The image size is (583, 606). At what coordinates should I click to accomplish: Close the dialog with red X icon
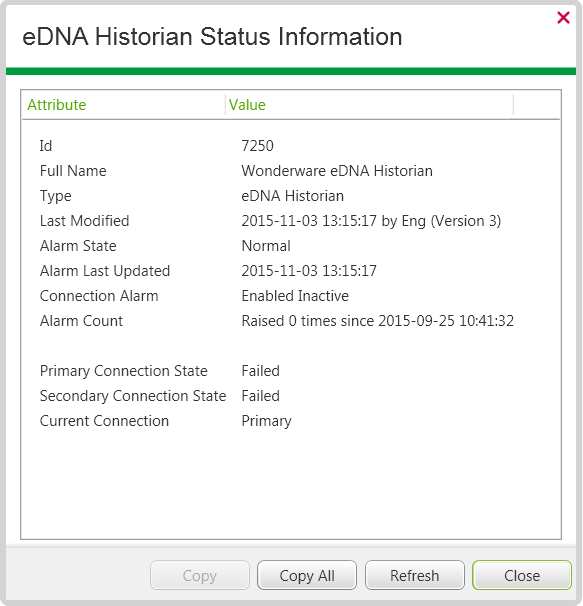563,17
